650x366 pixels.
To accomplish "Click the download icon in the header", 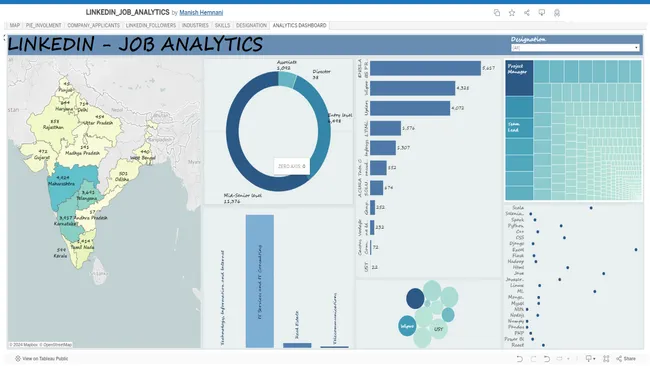I will (542, 13).
